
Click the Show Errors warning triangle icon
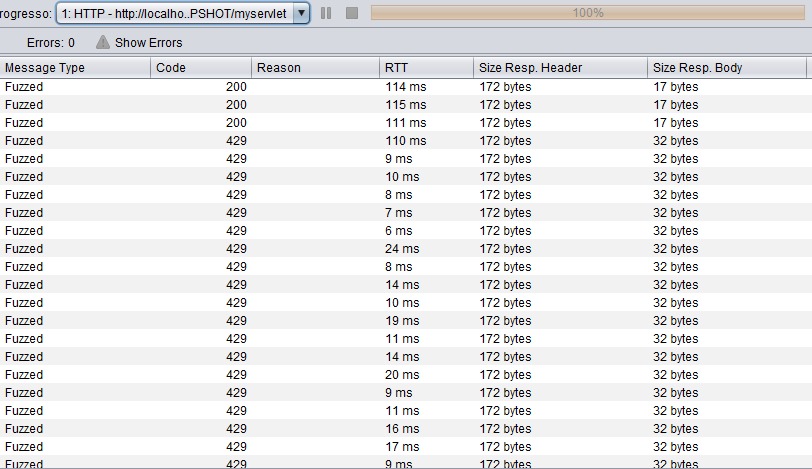click(103, 42)
